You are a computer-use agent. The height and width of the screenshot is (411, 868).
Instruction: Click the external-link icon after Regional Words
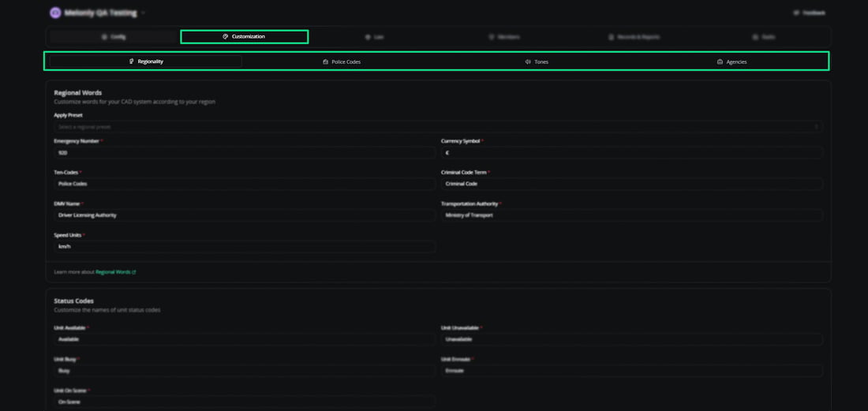[134, 272]
